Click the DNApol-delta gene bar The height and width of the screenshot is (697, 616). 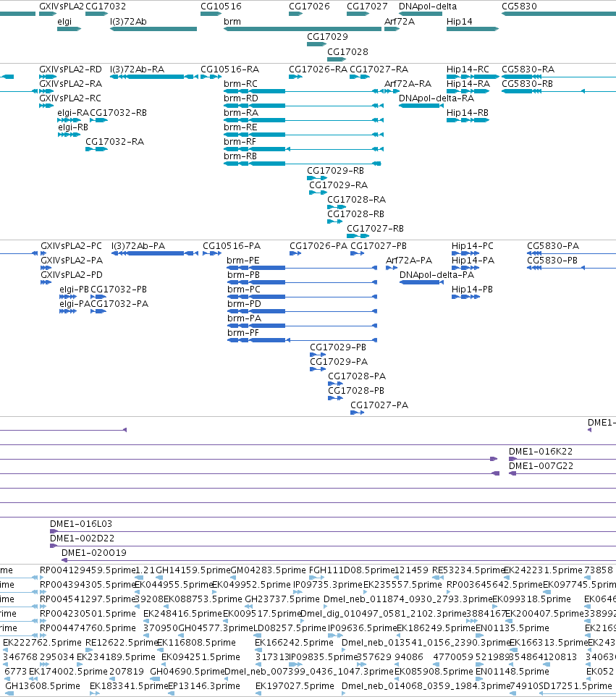pos(421,14)
